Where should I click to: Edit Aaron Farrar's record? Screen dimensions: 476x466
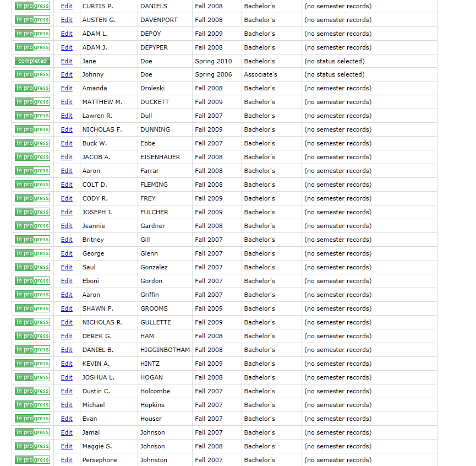click(x=67, y=171)
